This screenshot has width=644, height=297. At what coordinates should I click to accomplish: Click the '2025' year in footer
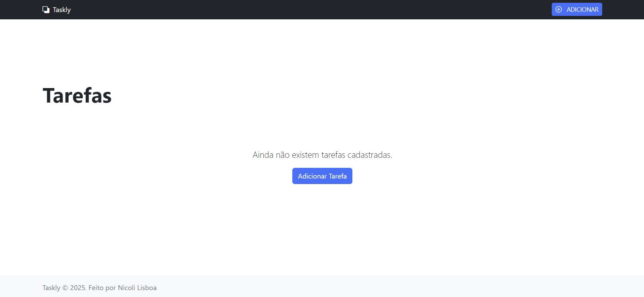[x=78, y=288]
